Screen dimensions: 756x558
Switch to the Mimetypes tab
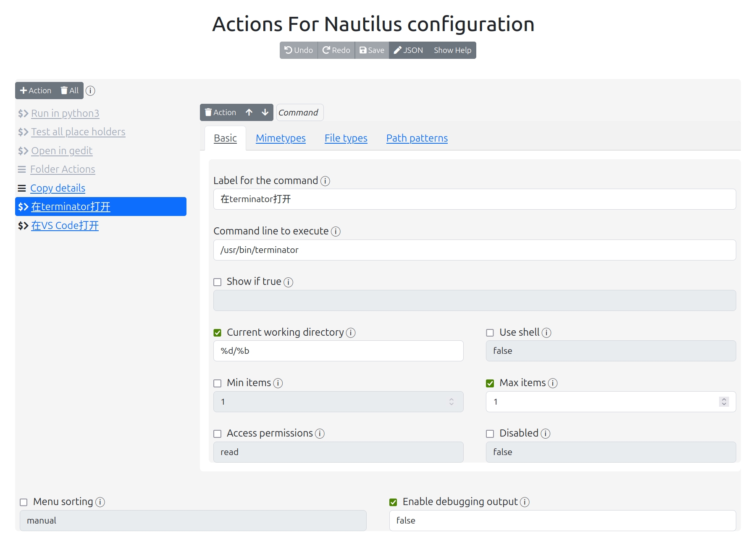[x=281, y=138]
